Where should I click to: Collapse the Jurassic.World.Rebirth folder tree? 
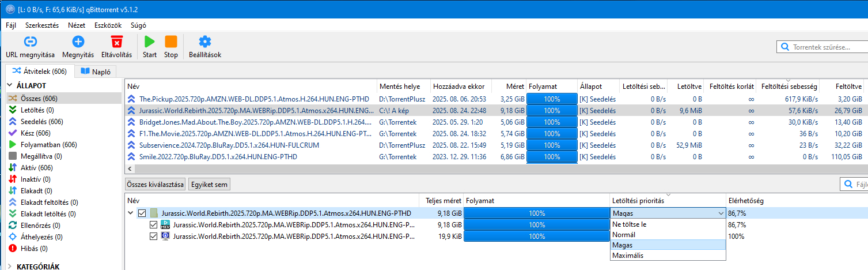coord(131,213)
